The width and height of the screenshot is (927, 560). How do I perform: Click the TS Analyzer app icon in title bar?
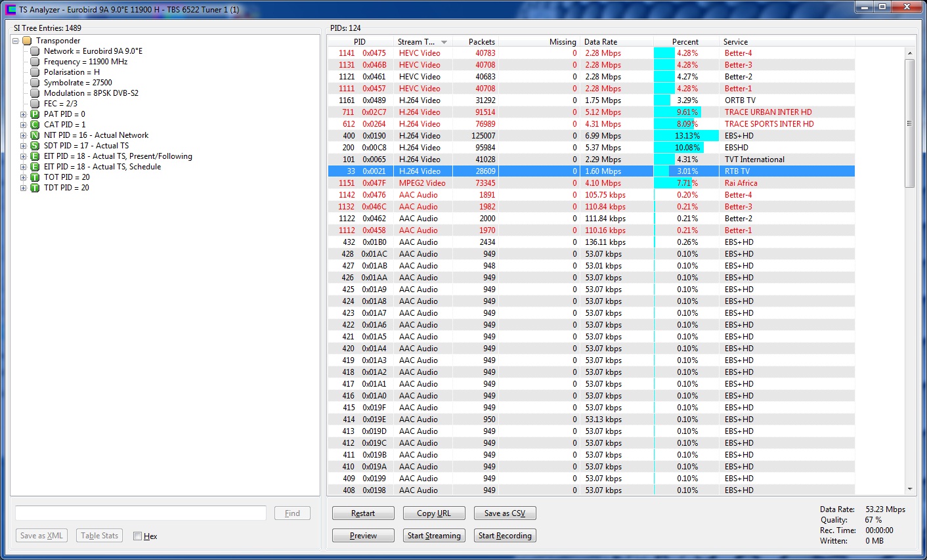[10, 9]
